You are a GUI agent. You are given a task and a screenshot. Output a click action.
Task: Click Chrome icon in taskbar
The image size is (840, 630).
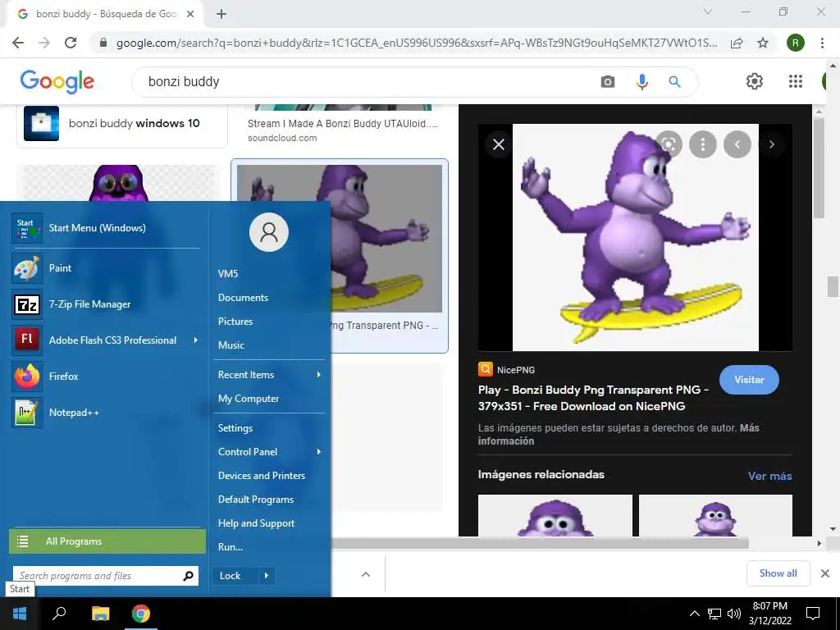click(141, 614)
